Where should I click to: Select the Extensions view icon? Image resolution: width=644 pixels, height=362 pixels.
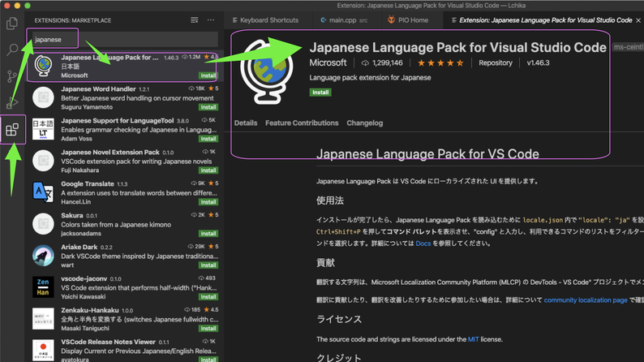(12, 130)
